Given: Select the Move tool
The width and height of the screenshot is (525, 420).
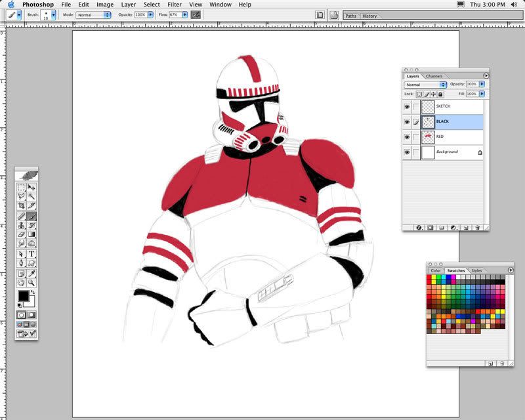Looking at the screenshot, I should point(31,187).
